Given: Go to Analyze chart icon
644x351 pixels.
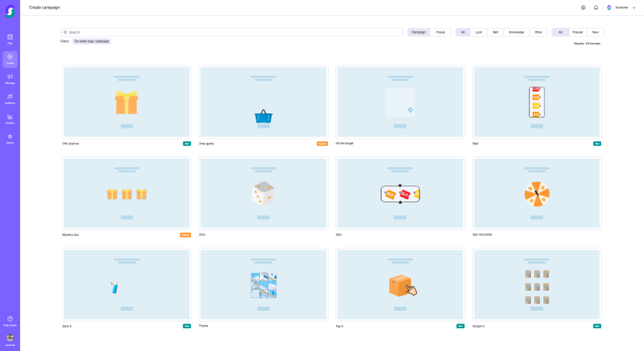Looking at the screenshot, I should (10, 118).
